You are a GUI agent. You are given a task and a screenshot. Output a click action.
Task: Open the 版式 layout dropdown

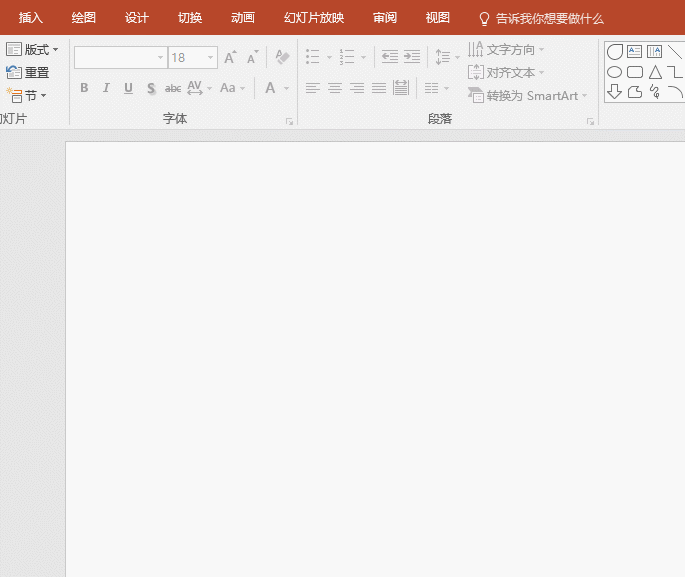[33, 49]
